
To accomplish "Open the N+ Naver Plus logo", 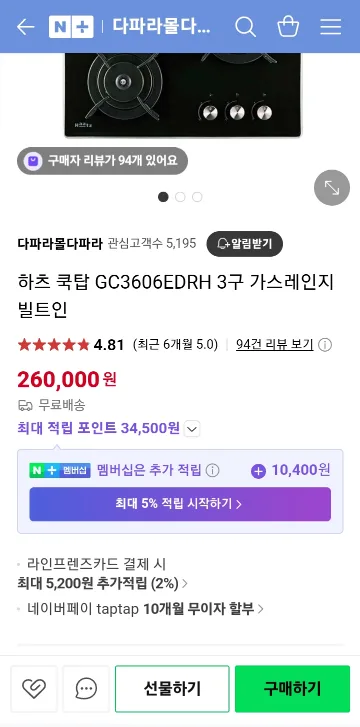I will click(71, 27).
